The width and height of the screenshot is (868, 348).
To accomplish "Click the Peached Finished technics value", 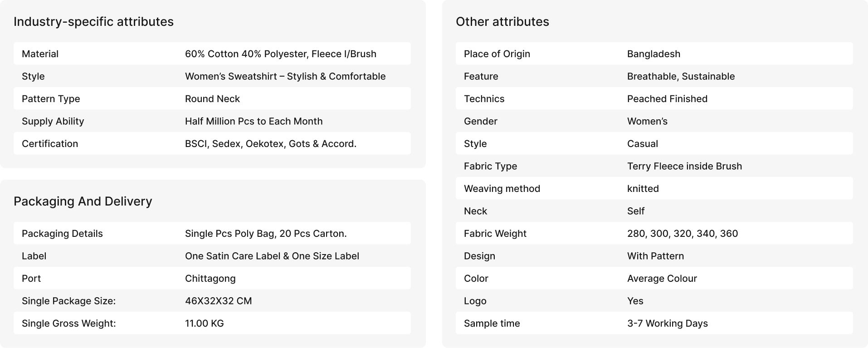I will tap(667, 99).
